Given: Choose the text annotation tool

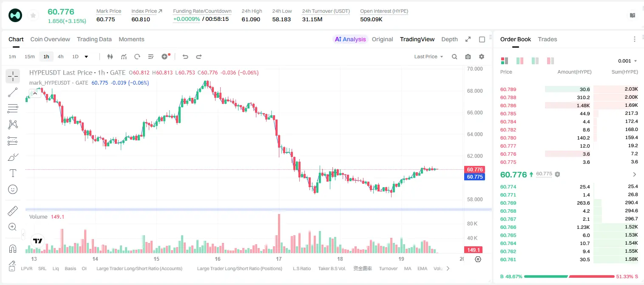Looking at the screenshot, I should (x=13, y=173).
